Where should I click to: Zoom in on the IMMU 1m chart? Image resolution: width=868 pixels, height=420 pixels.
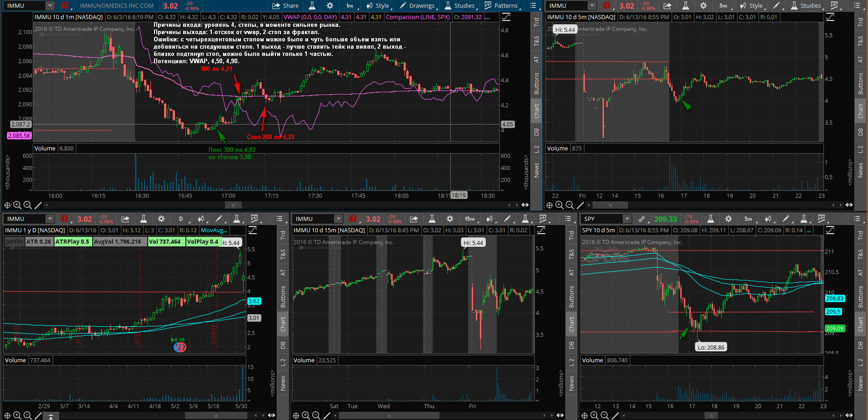coord(17,205)
